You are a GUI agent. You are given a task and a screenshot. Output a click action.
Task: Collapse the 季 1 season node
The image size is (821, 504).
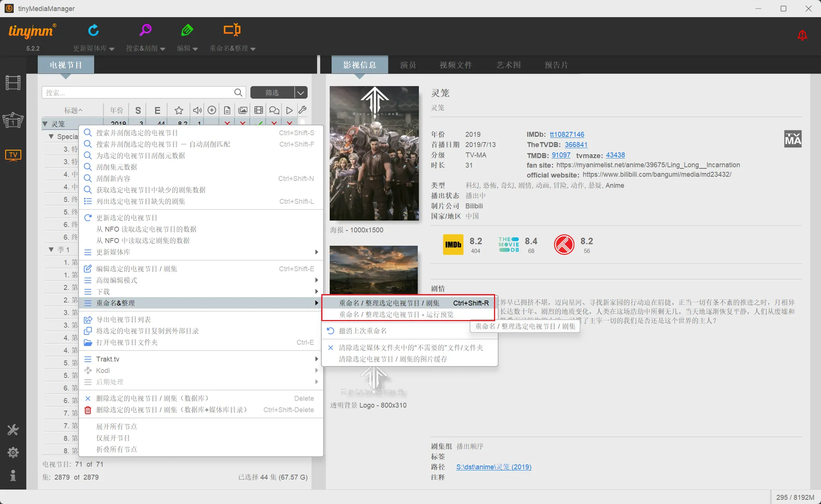click(x=51, y=250)
